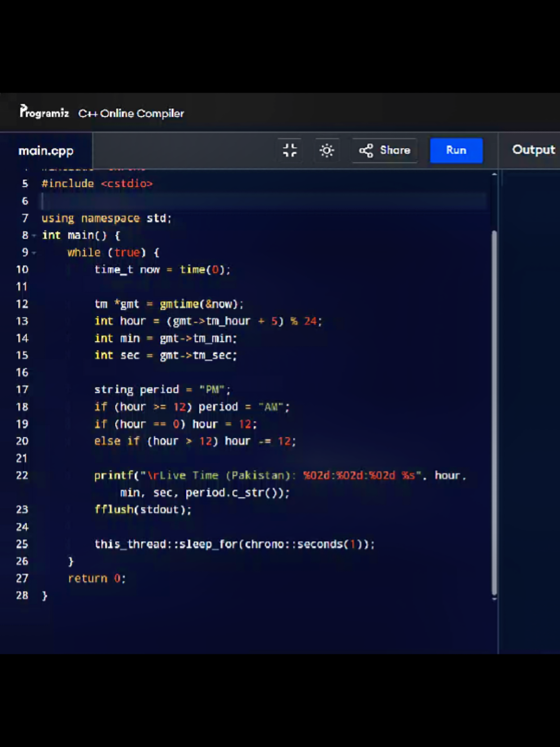Click the 'min, sec, period.c_str());' continuation line
560x747 pixels.
(x=205, y=493)
